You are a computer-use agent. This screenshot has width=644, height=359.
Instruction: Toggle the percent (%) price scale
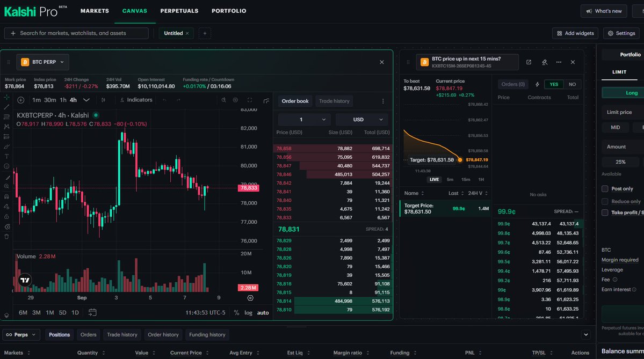[236, 313]
